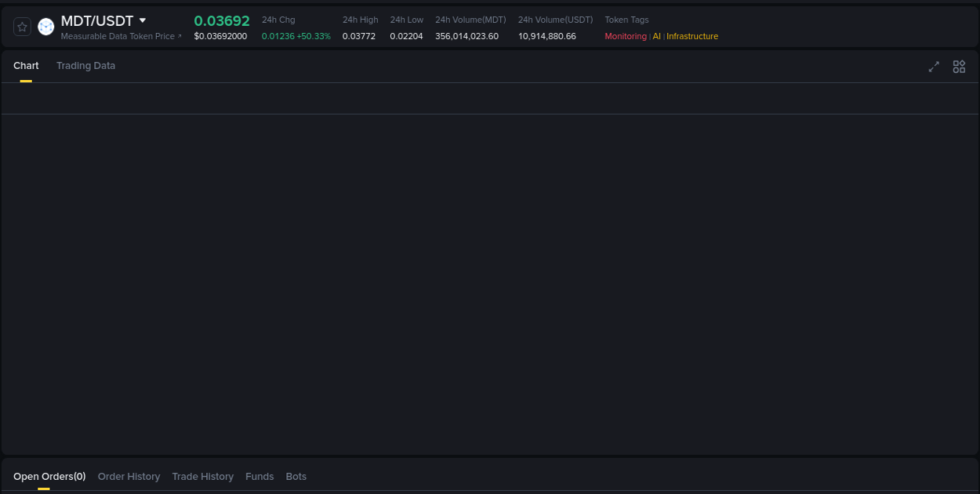Open the Bots tab
Image resolution: width=980 pixels, height=494 pixels.
[296, 476]
